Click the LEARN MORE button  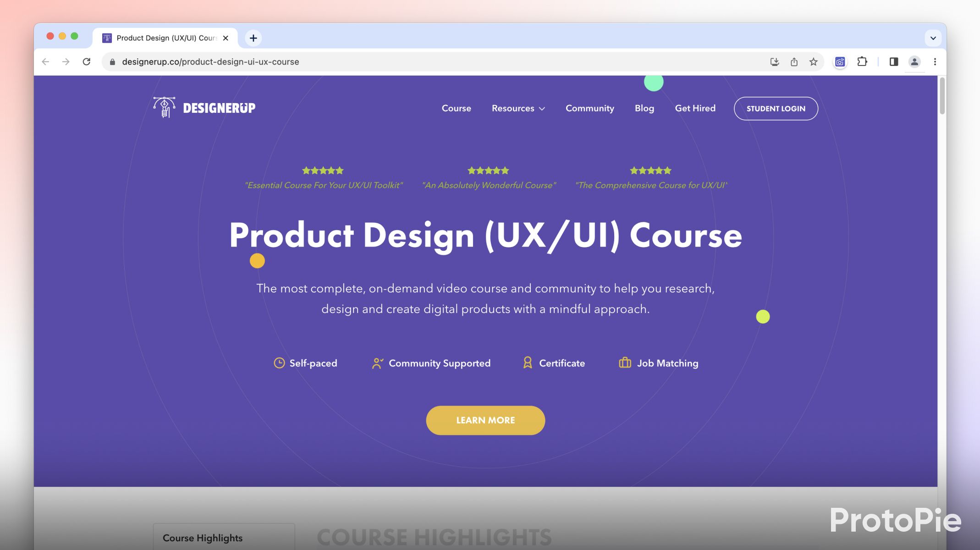coord(485,420)
